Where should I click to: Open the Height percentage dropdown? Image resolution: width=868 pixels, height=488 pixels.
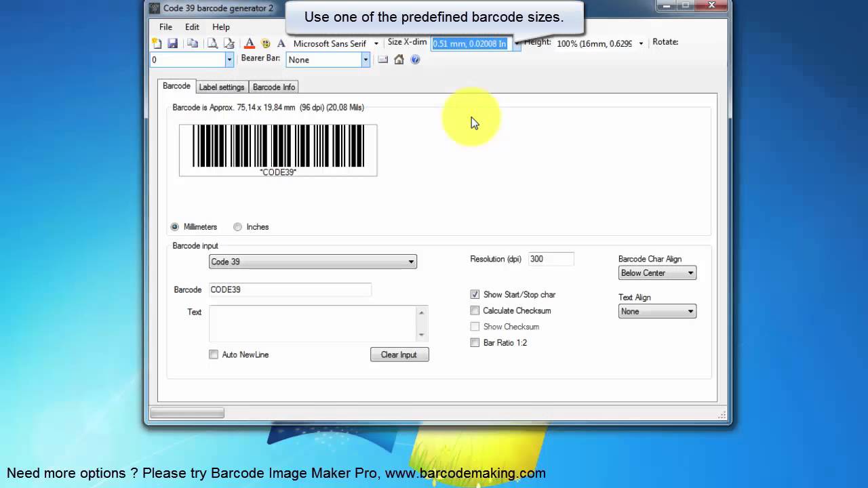point(641,43)
